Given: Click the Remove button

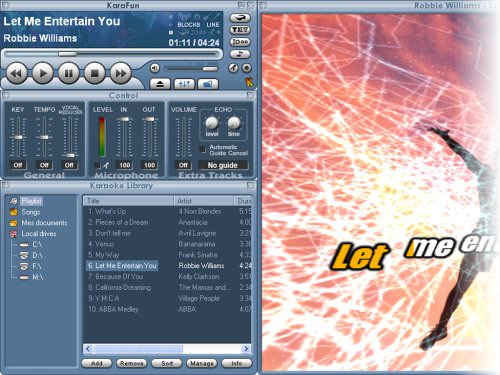Looking at the screenshot, I should [x=131, y=363].
